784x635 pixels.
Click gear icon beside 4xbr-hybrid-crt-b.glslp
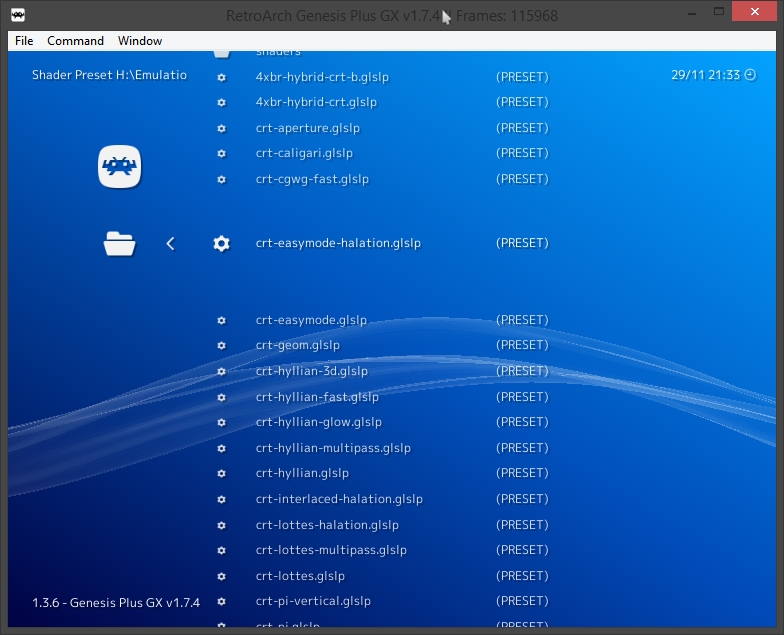point(222,78)
